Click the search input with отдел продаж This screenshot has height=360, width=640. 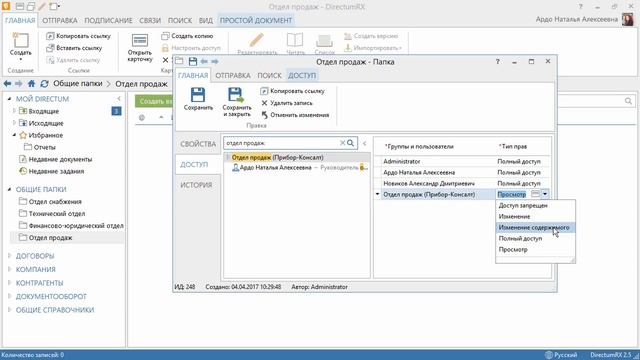(x=282, y=143)
